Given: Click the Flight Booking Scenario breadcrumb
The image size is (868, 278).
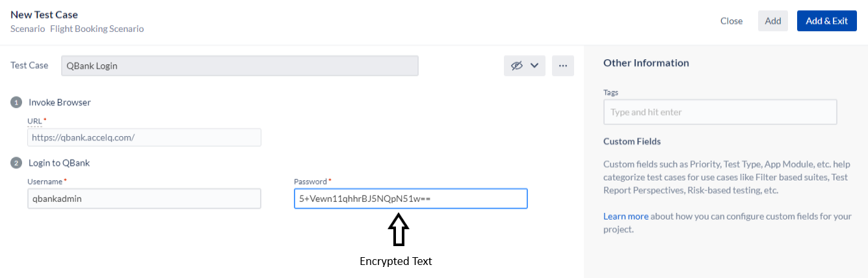Looking at the screenshot, I should (97, 29).
